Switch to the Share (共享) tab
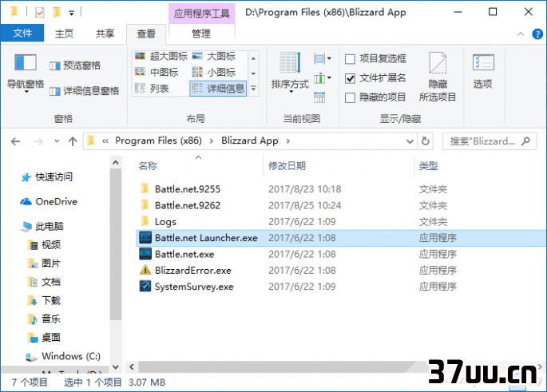Viewport: 547px width, 392px height. click(x=105, y=34)
